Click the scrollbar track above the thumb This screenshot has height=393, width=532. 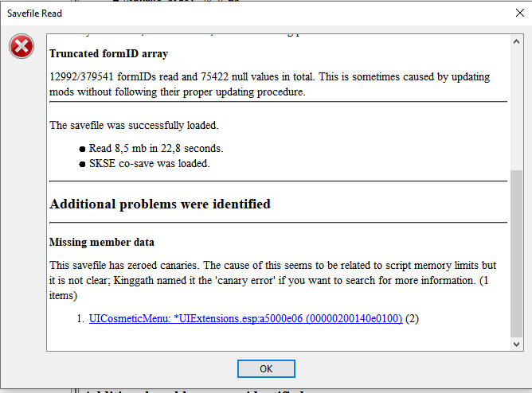coord(516,108)
